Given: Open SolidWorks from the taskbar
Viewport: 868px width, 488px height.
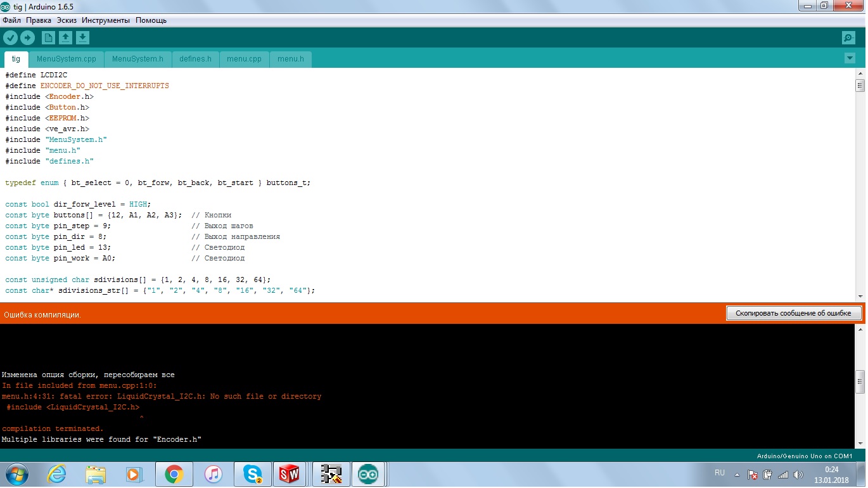Looking at the screenshot, I should [x=290, y=474].
